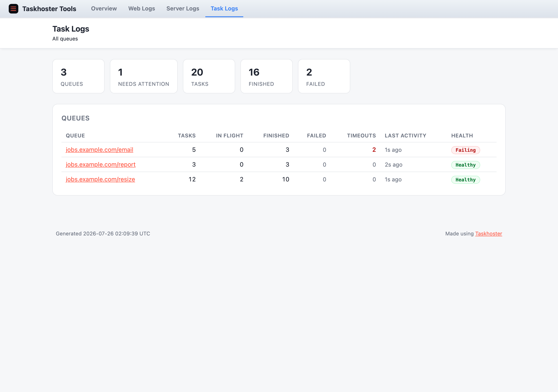558x392 pixels.
Task: Click the Taskhoster Tools title text
Action: [x=49, y=9]
